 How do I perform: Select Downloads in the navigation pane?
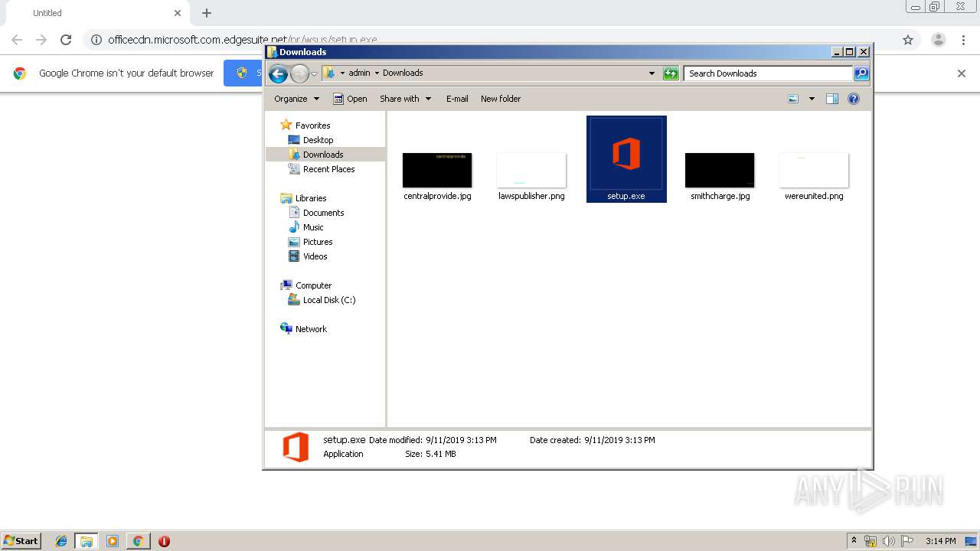point(315,155)
